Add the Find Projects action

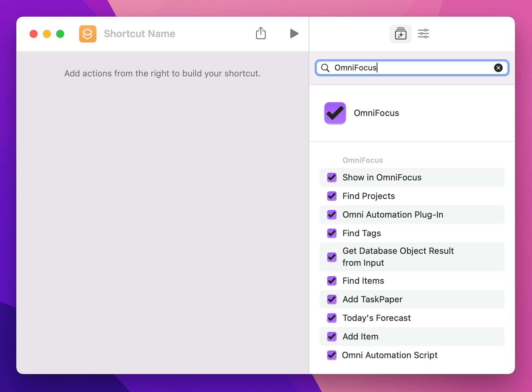[412, 196]
